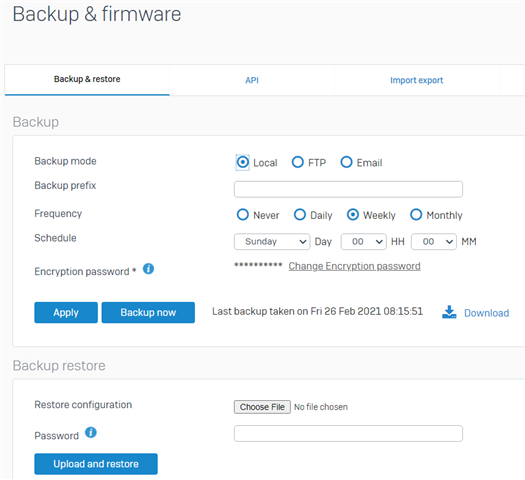The width and height of the screenshot is (525, 480).
Task: Click the Backup now button
Action: (148, 313)
